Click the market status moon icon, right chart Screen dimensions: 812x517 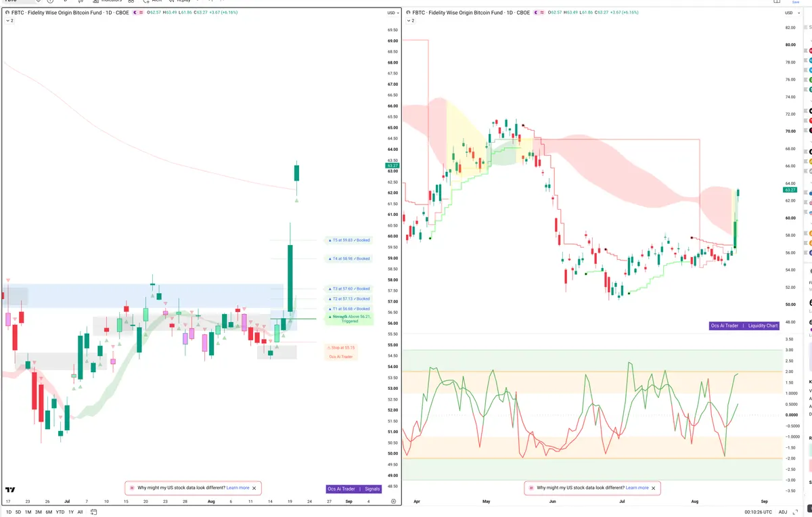coord(537,12)
